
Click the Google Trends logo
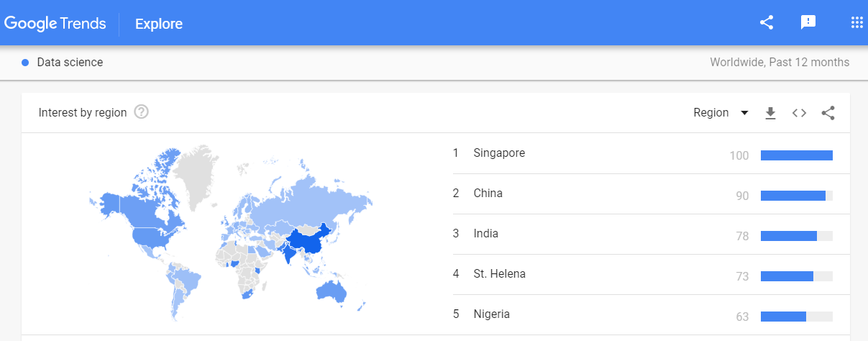pos(55,23)
